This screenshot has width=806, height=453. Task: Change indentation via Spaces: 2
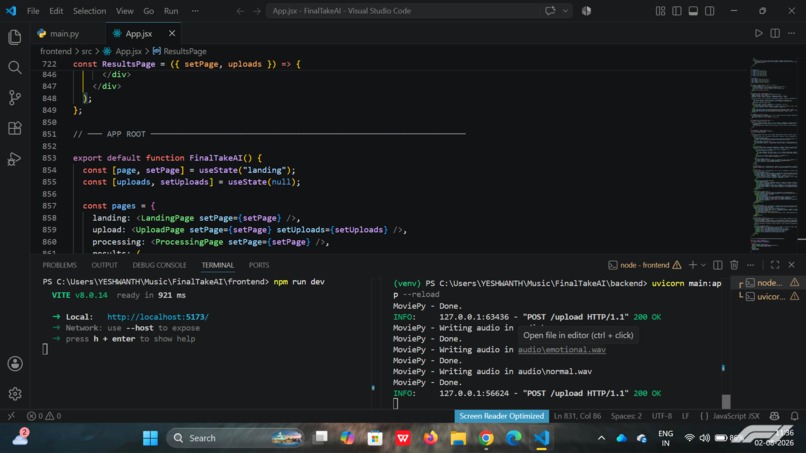click(x=626, y=416)
